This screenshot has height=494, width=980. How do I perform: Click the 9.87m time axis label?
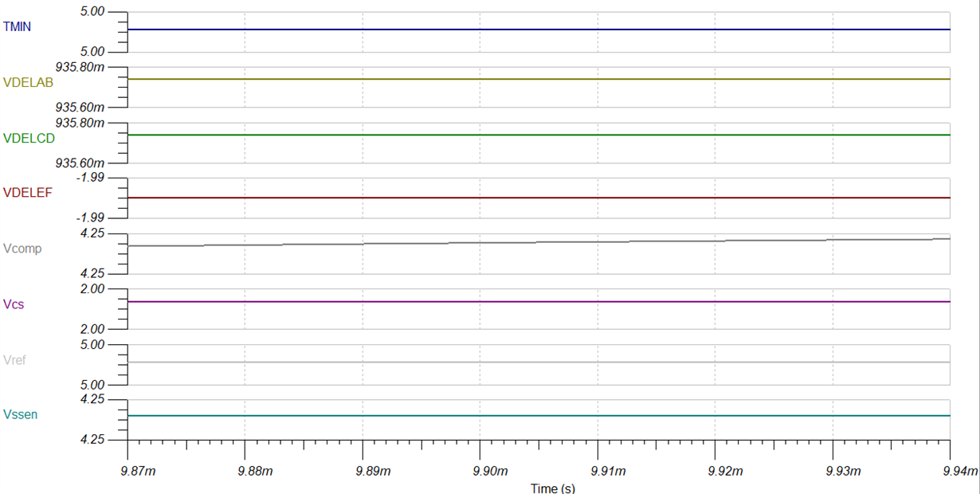pyautogui.click(x=138, y=472)
